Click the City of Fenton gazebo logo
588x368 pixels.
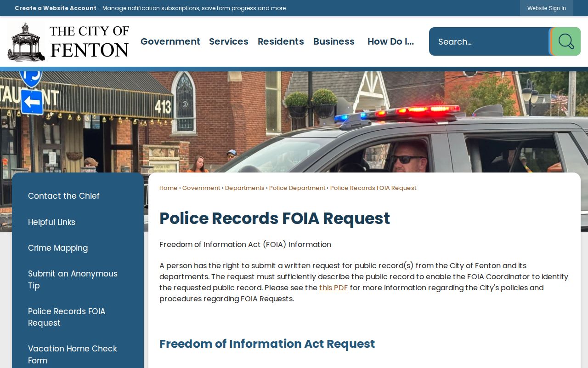coord(68,41)
